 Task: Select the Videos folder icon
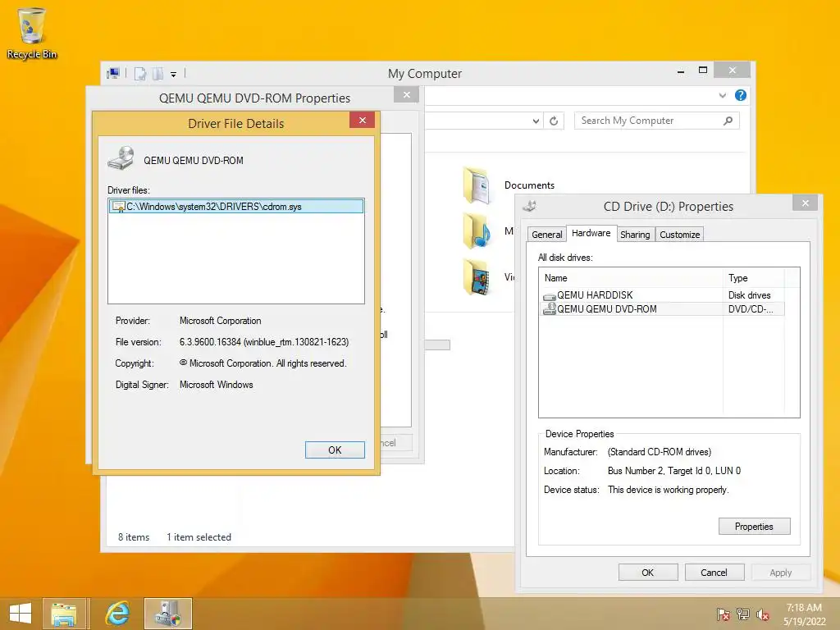click(x=477, y=276)
